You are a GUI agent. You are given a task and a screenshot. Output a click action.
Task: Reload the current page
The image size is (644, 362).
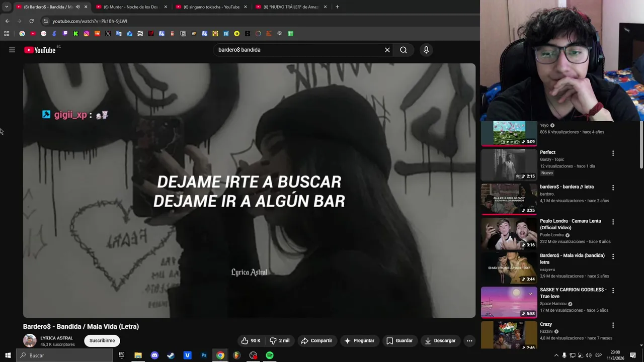click(31, 21)
